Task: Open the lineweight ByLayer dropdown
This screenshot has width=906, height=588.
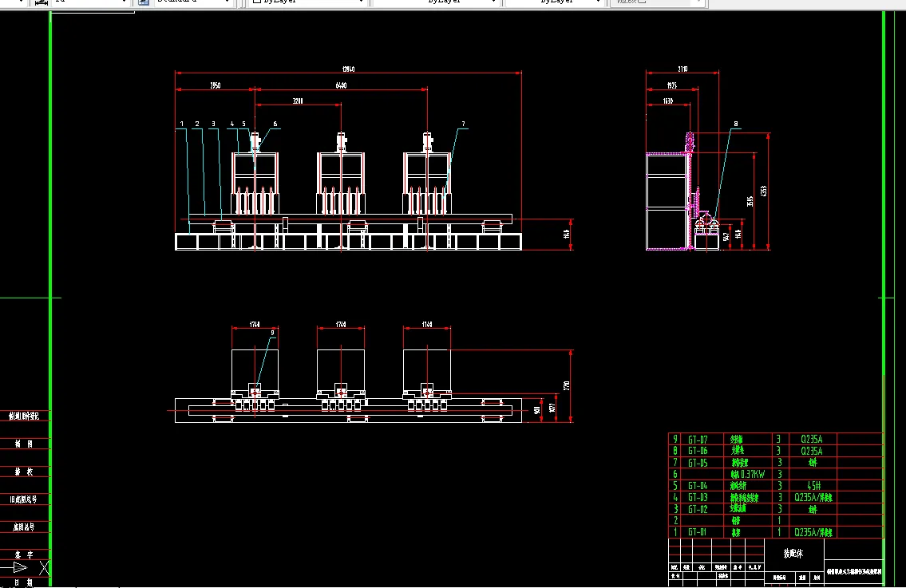Action: click(556, 2)
